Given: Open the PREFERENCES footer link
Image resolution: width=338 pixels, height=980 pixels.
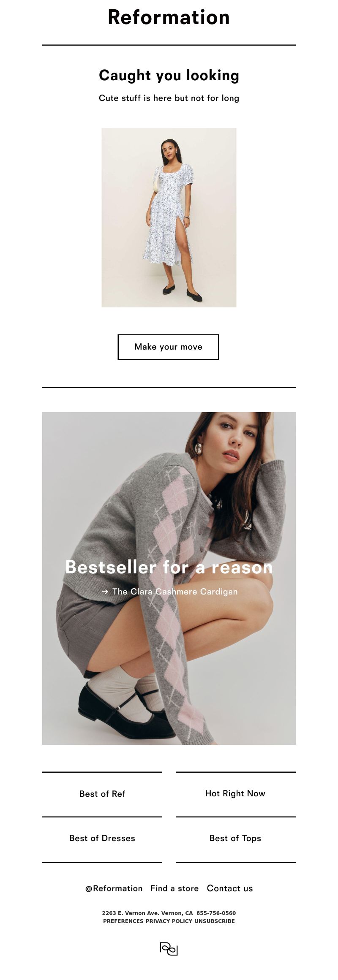Looking at the screenshot, I should coord(123,921).
